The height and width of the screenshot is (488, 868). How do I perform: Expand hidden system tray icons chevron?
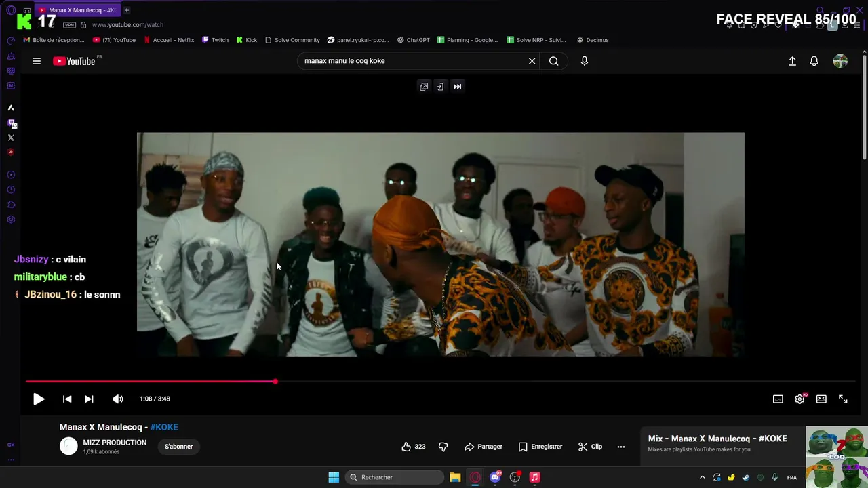pos(702,477)
